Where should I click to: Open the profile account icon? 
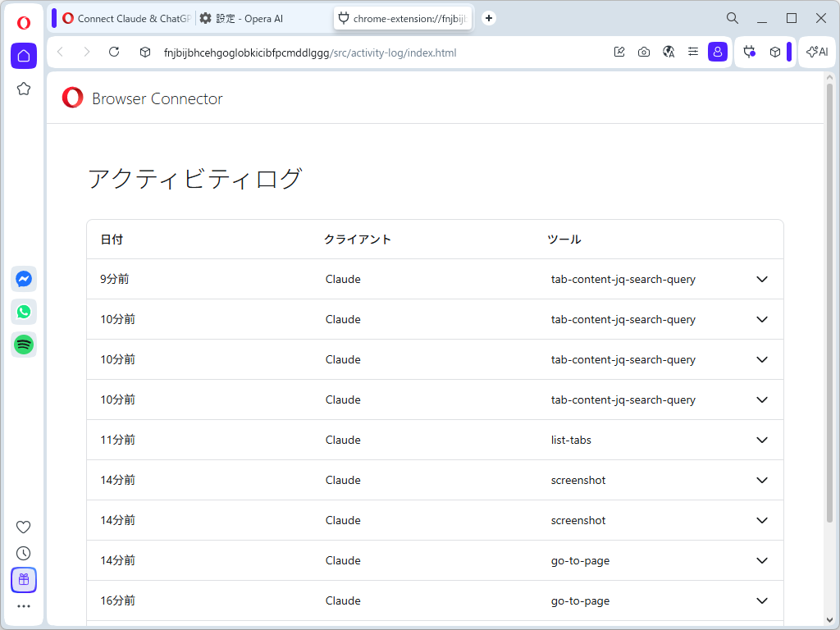(718, 51)
